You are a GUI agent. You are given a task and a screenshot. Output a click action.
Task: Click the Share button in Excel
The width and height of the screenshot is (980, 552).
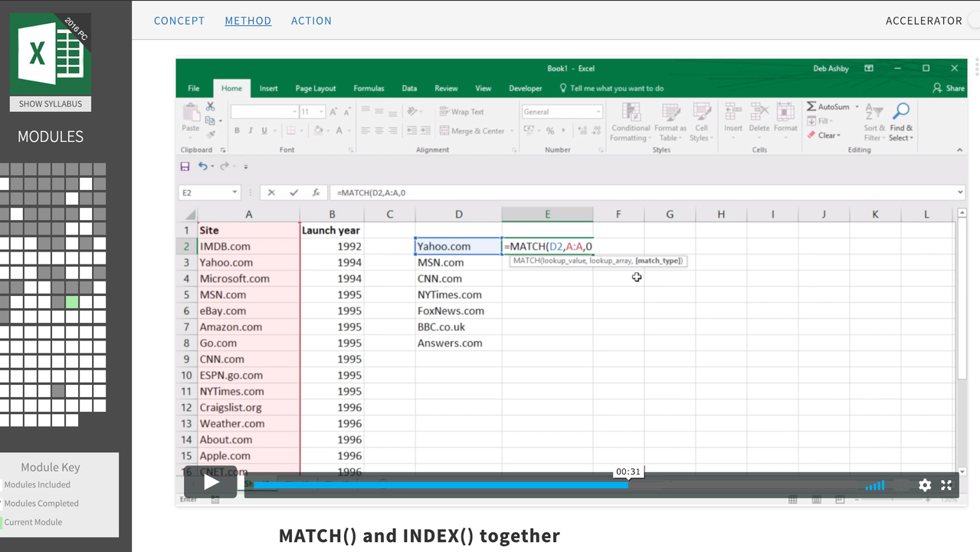coord(949,88)
